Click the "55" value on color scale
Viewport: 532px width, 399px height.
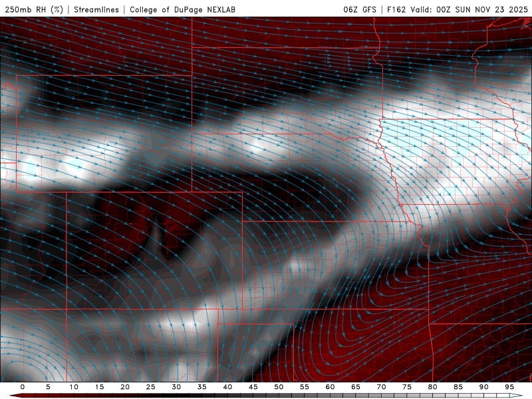(x=305, y=387)
